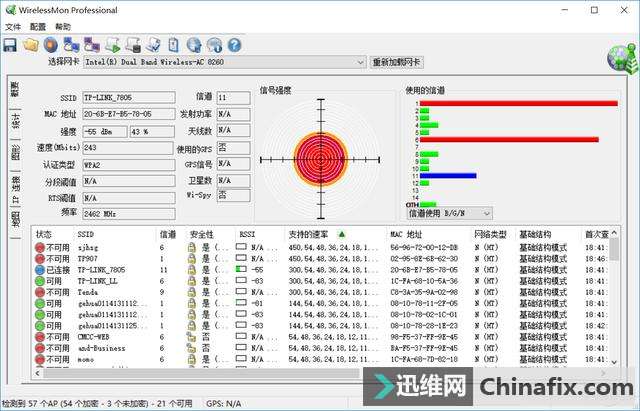The image size is (640, 411).
Task: Click the red unavailable icon beside CMCC-WEB
Action: (41, 337)
